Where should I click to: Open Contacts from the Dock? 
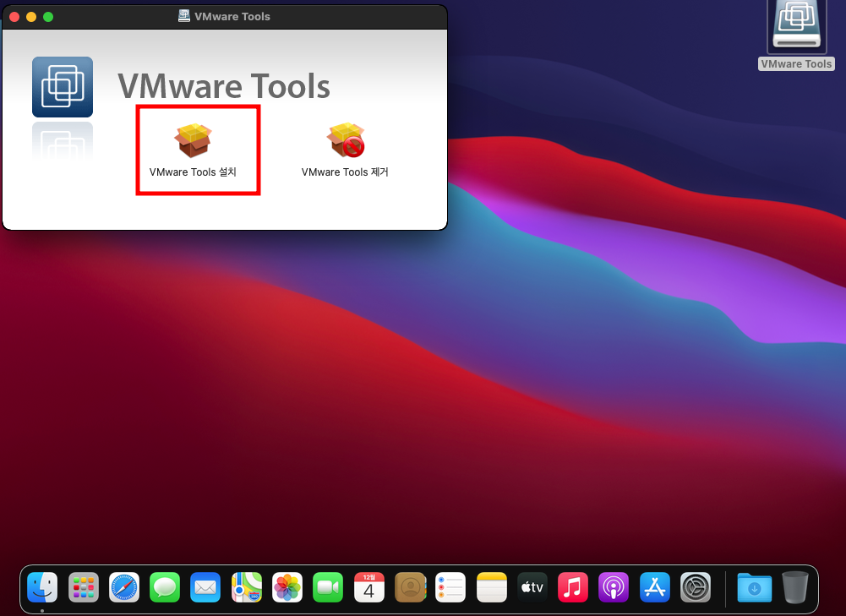410,587
